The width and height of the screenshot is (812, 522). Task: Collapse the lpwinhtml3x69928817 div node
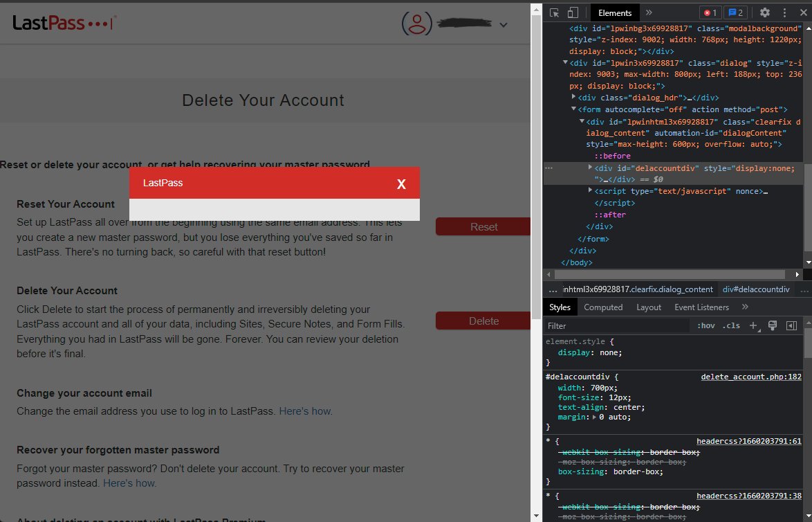[582, 121]
